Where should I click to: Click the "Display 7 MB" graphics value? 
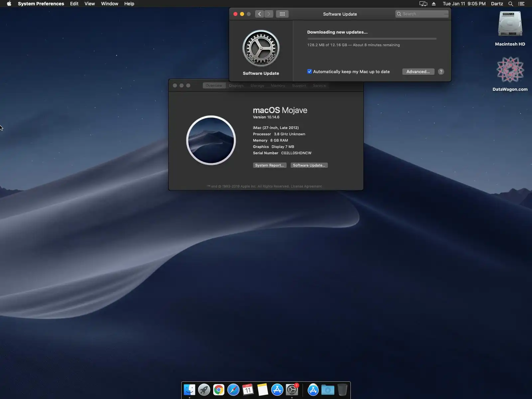click(283, 147)
